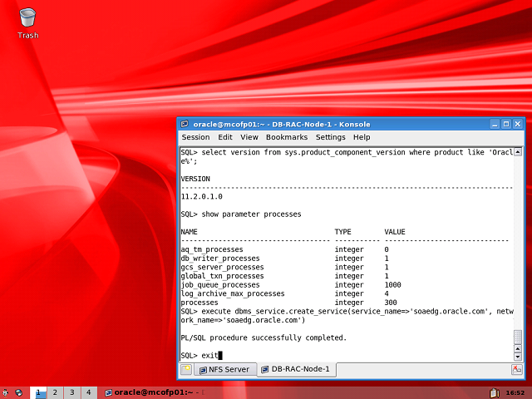Image resolution: width=532 pixels, height=399 pixels.
Task: Click the db_writer_processes row name
Action: pyautogui.click(x=220, y=259)
